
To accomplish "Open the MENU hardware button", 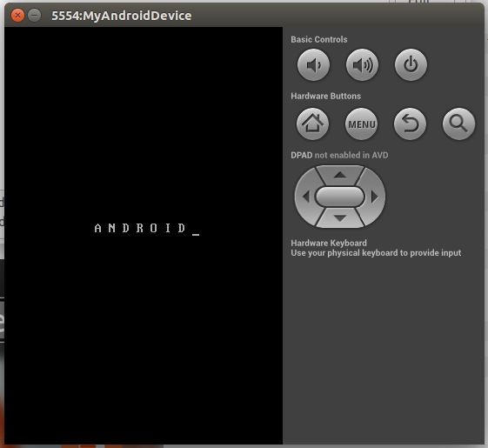I will (361, 124).
